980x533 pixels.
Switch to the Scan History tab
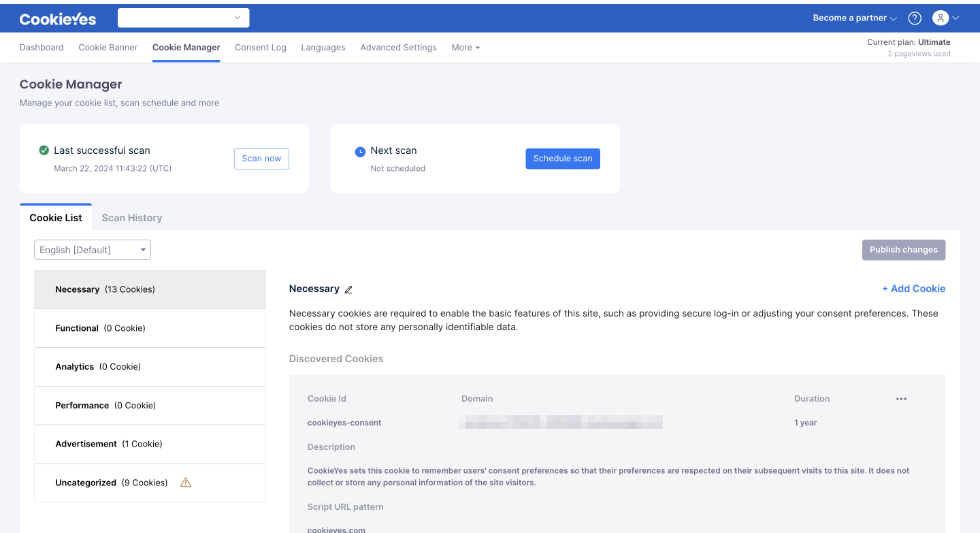point(132,218)
